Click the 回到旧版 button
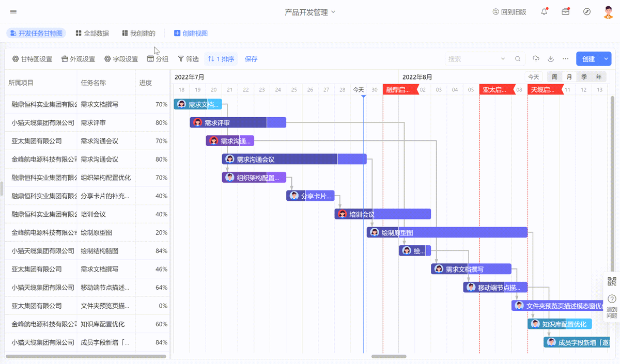The image size is (620, 364). tap(509, 12)
